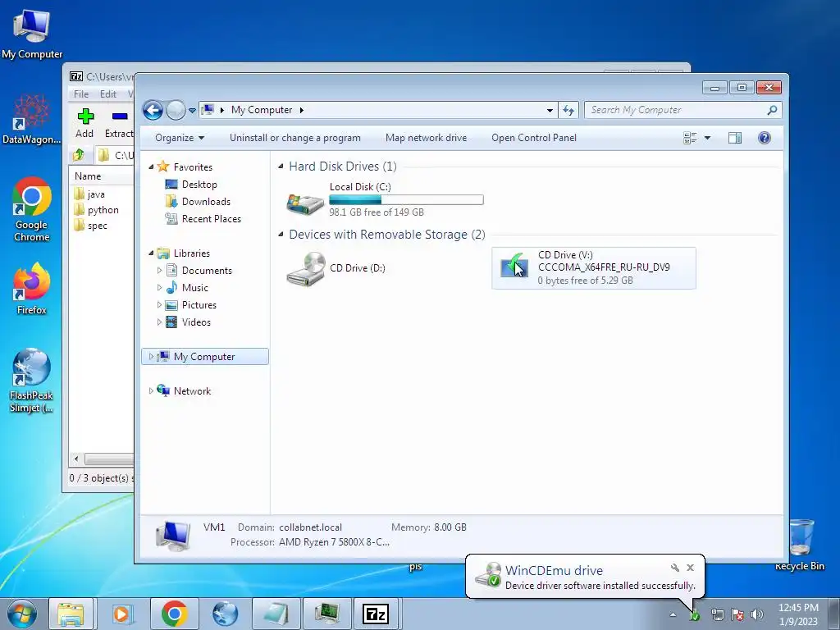The image size is (840, 630).
Task: Click Open Control Panel
Action: click(x=534, y=138)
